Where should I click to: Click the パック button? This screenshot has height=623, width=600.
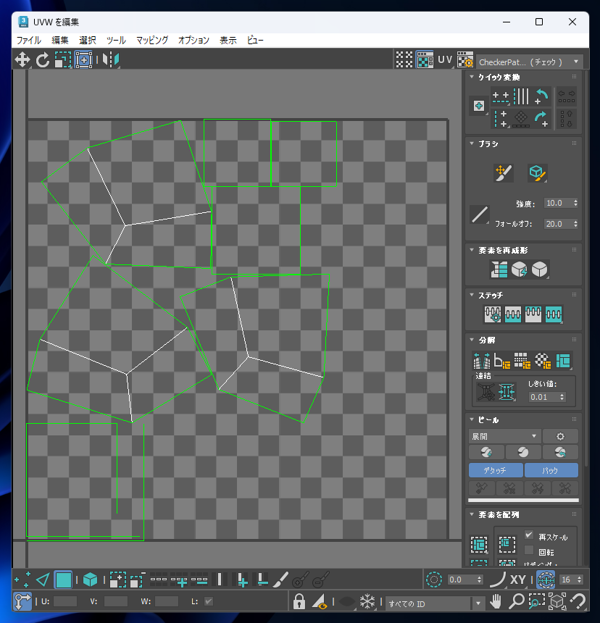point(551,470)
